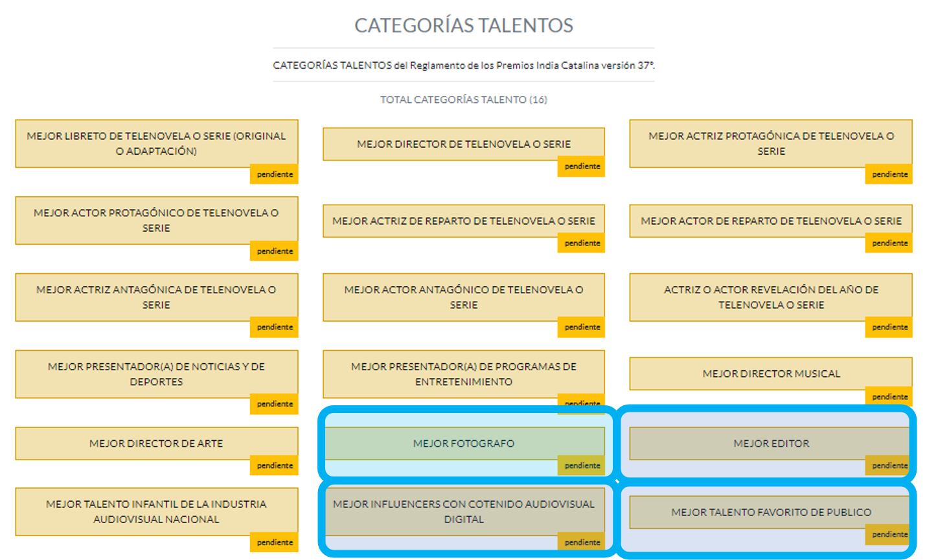Open Mejor Libreto de Telenovela o Serie category

[x=157, y=144]
